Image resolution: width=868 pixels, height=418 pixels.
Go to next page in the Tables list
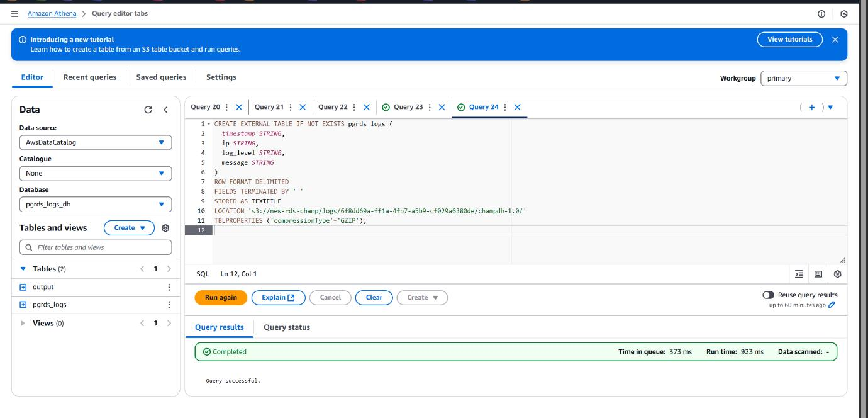click(169, 269)
